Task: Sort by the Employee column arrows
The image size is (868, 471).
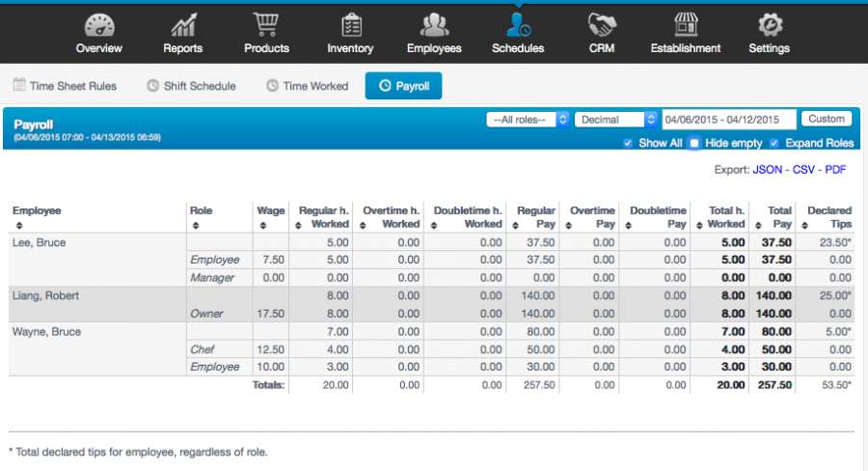Action: [16, 225]
